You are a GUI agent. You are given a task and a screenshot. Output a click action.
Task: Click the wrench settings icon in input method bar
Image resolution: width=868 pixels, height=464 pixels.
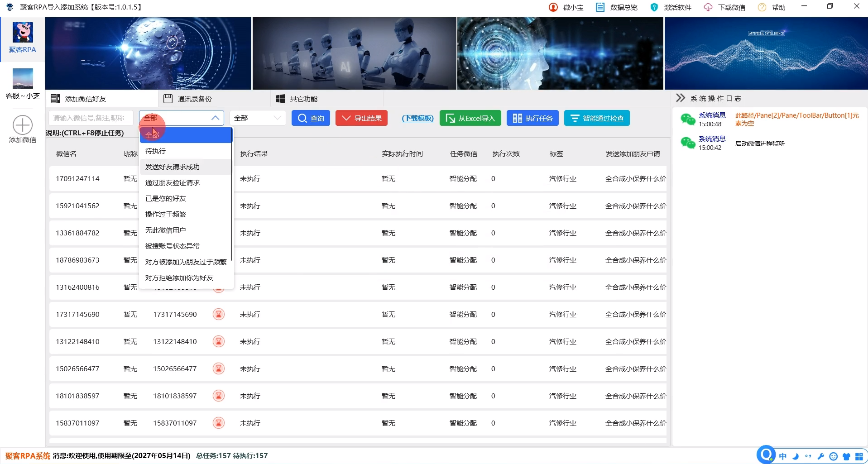click(821, 456)
